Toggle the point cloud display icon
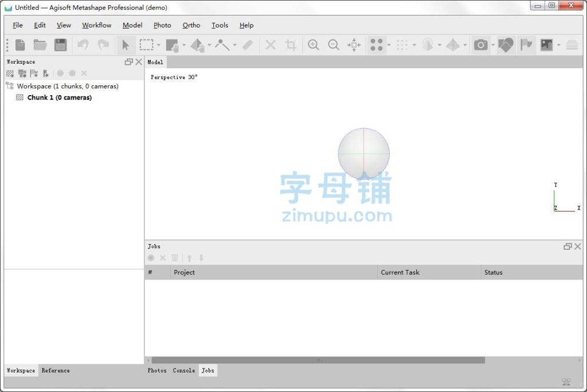The height and width of the screenshot is (392, 587). coord(377,45)
